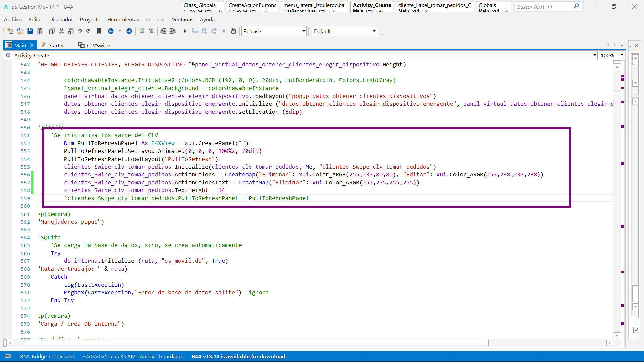Click the New file toolbar icon
This screenshot has width=644, height=362.
pyautogui.click(x=10, y=31)
